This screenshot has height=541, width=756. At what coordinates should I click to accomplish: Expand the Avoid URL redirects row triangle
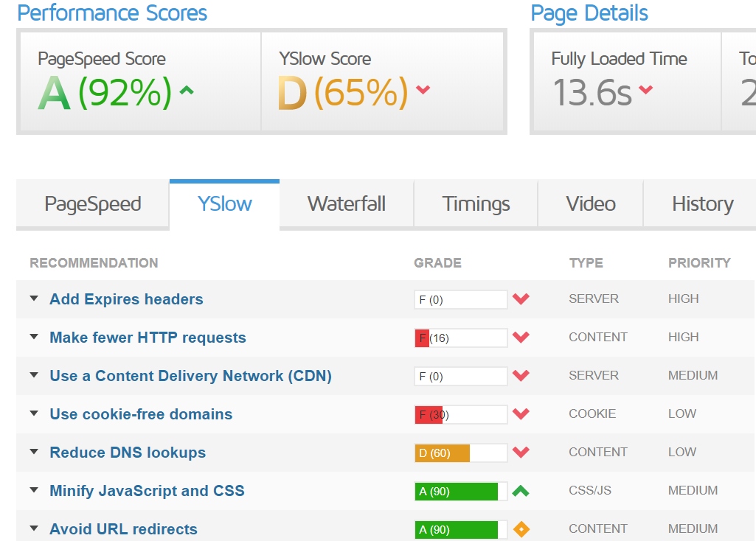(x=34, y=528)
